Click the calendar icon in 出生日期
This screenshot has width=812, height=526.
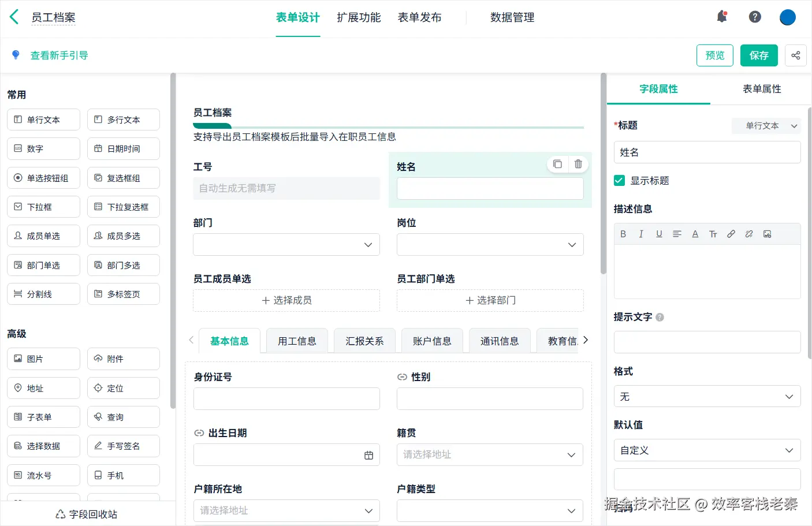coord(369,455)
